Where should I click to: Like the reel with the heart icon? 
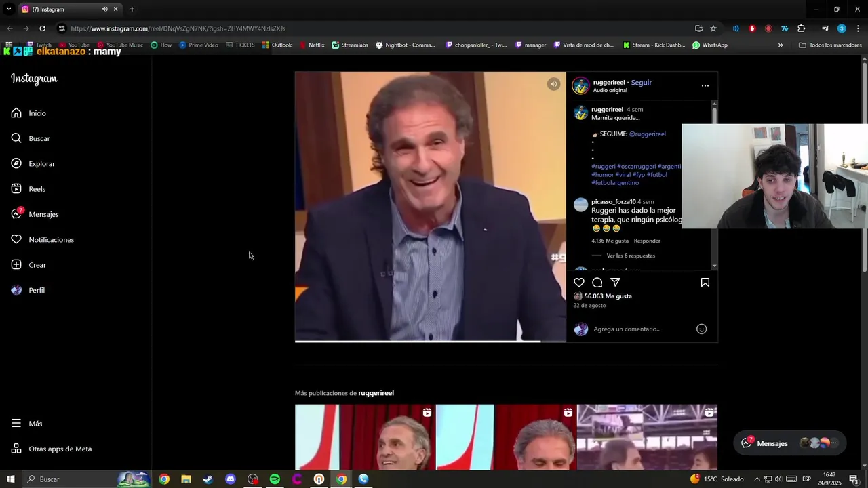(x=579, y=283)
